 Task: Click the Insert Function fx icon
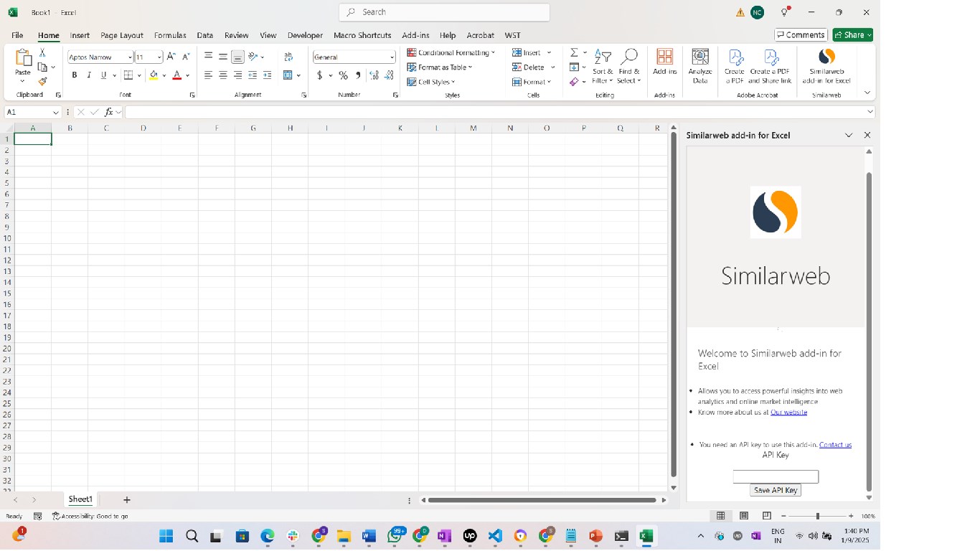(109, 112)
